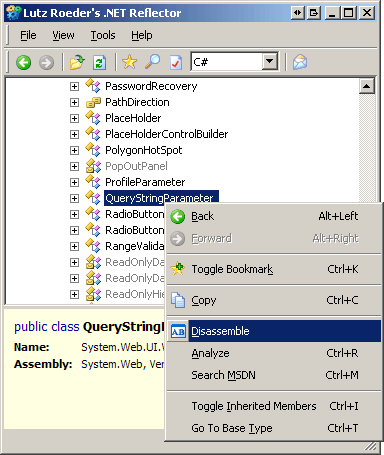384x455 pixels.
Task: Open the View menu
Action: click(63, 35)
